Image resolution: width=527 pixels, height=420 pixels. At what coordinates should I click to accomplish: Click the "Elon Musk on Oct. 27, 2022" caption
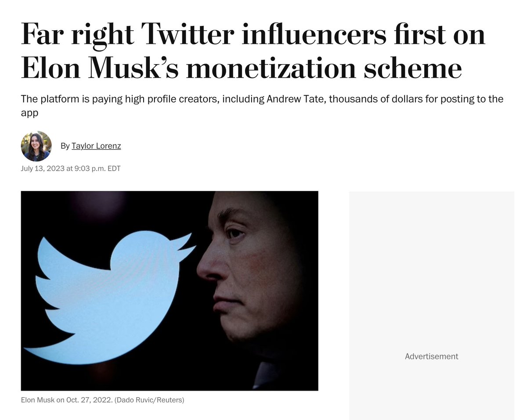pos(66,400)
